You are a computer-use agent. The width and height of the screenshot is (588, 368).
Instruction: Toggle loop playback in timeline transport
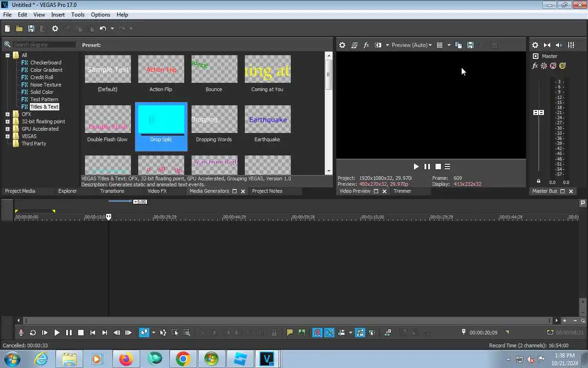click(33, 333)
